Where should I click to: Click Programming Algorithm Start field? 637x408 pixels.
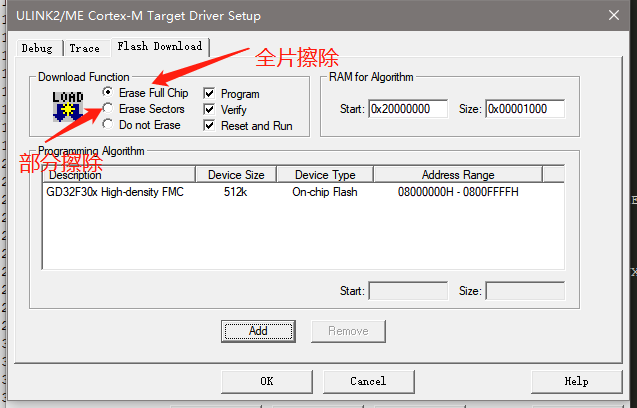point(408,291)
